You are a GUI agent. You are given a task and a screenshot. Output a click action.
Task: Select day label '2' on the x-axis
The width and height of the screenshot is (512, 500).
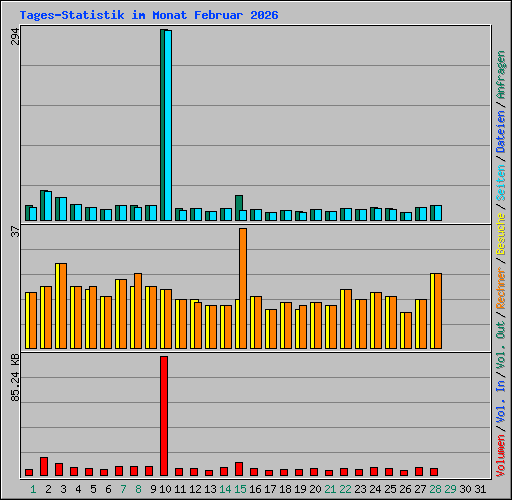tap(48, 489)
